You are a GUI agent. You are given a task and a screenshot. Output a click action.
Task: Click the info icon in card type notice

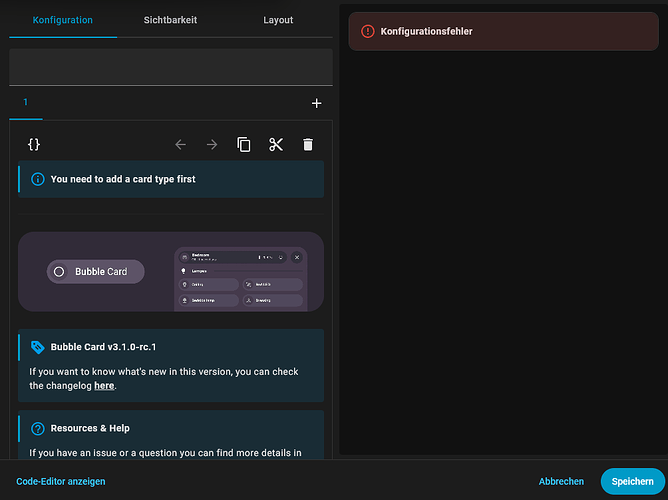coord(38,180)
